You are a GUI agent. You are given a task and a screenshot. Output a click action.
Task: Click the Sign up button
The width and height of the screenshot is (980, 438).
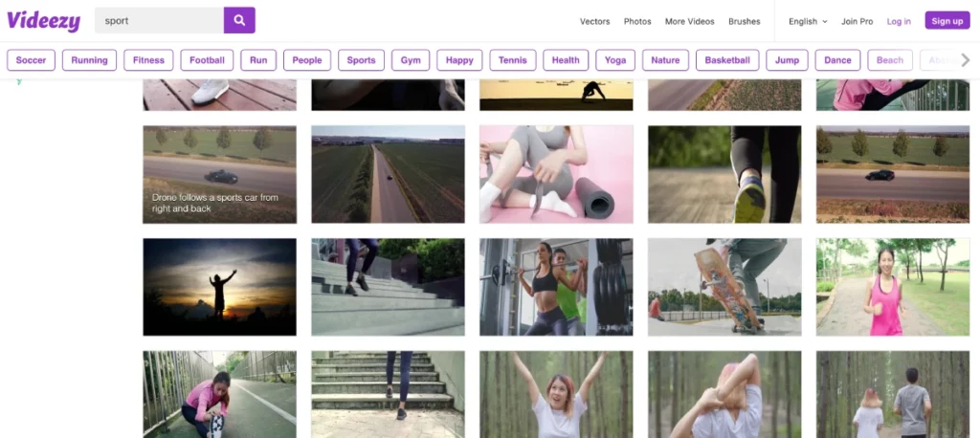(x=947, y=21)
